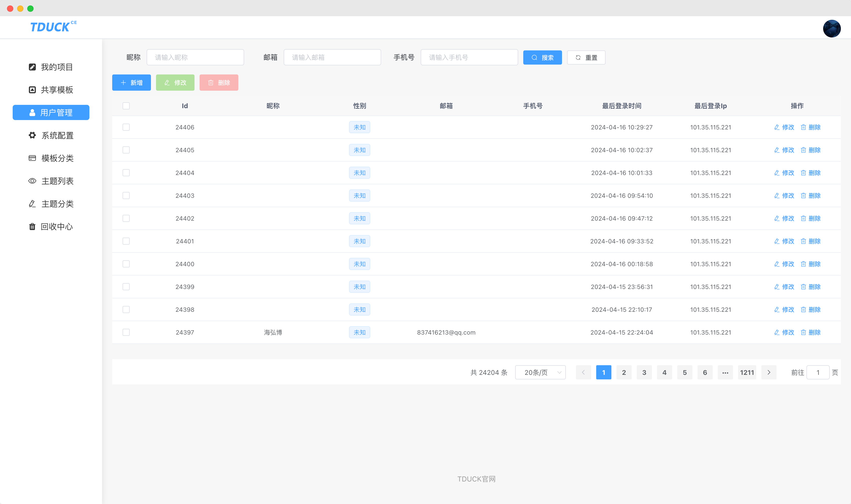Go to page 5
Image resolution: width=851 pixels, height=504 pixels.
pyautogui.click(x=685, y=372)
